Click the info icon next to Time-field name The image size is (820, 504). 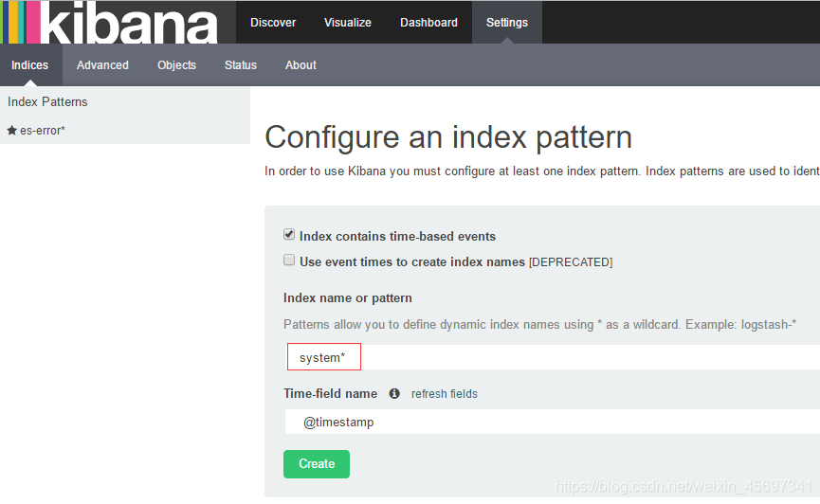point(394,394)
